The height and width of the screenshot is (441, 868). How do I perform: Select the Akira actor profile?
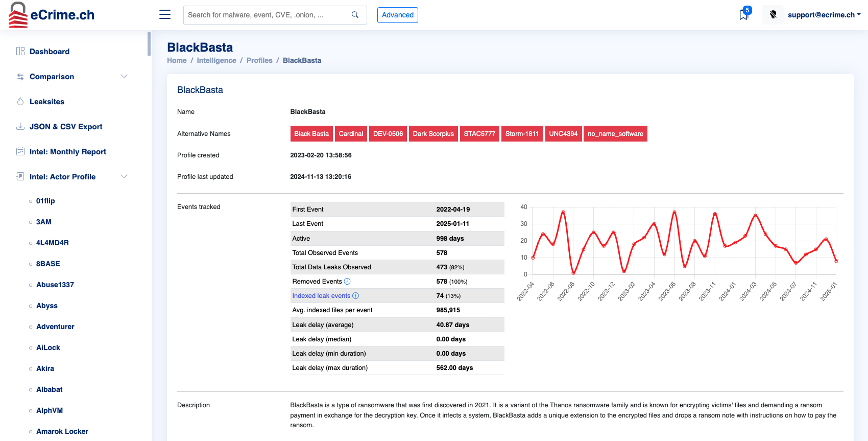45,368
